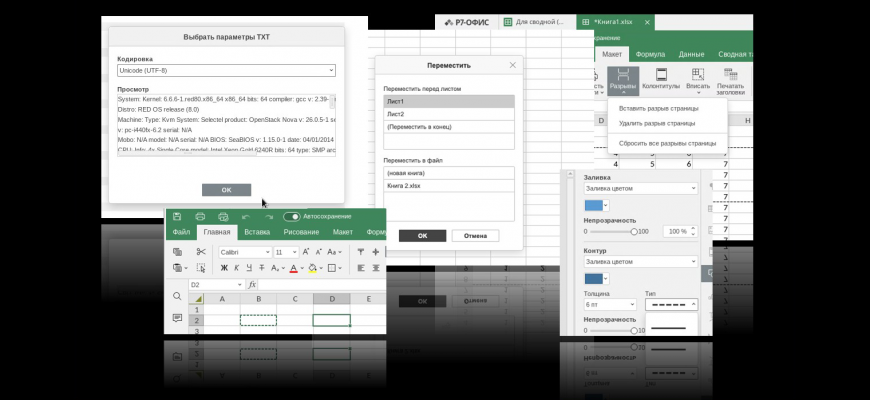This screenshot has width=870, height=400.
Task: Click the Контур dark blue color swatch
Action: click(x=593, y=278)
